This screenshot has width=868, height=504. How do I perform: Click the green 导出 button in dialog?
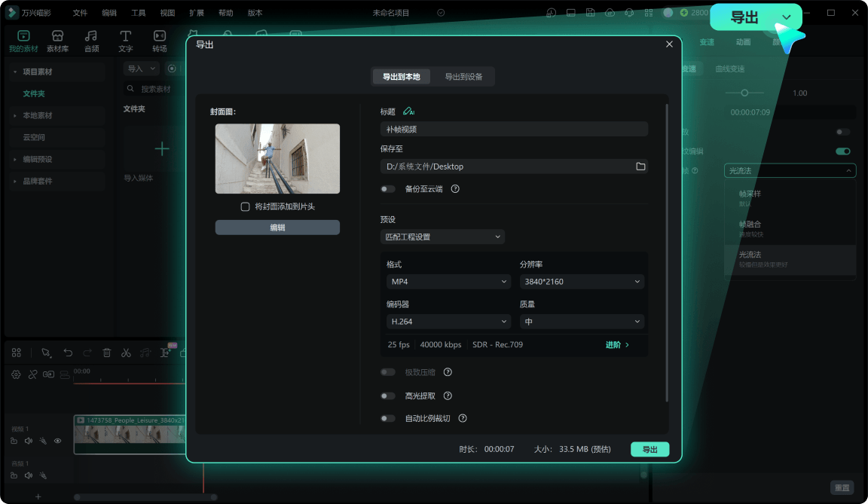(650, 449)
